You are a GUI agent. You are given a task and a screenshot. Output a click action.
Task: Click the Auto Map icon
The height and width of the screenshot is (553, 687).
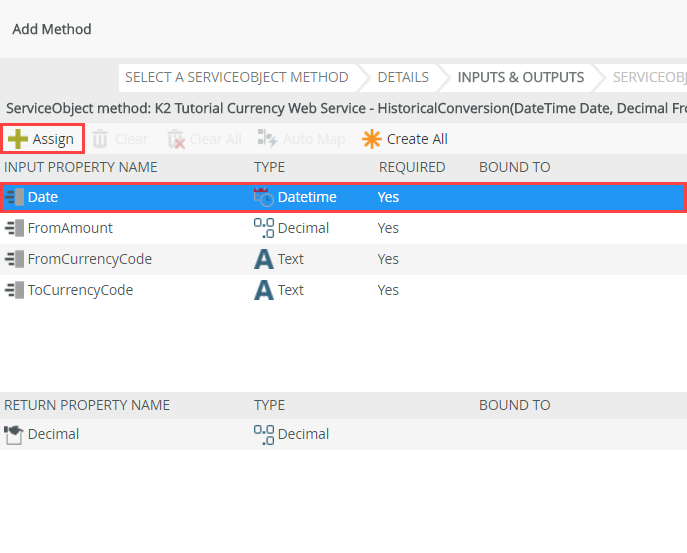(266, 139)
